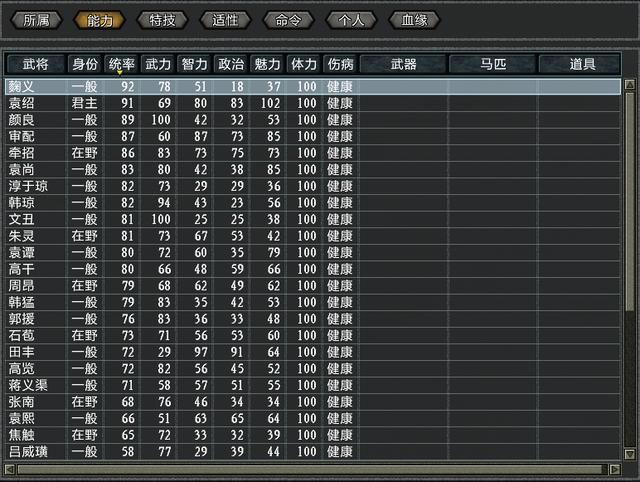Click 魅力 value 102 for 袁绍
The width and height of the screenshot is (640, 482).
coord(270,103)
